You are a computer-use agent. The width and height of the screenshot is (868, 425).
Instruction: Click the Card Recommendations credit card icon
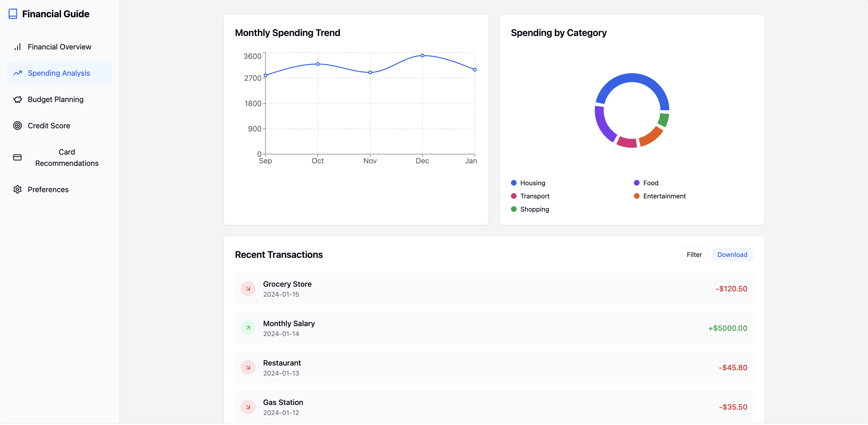tap(18, 157)
